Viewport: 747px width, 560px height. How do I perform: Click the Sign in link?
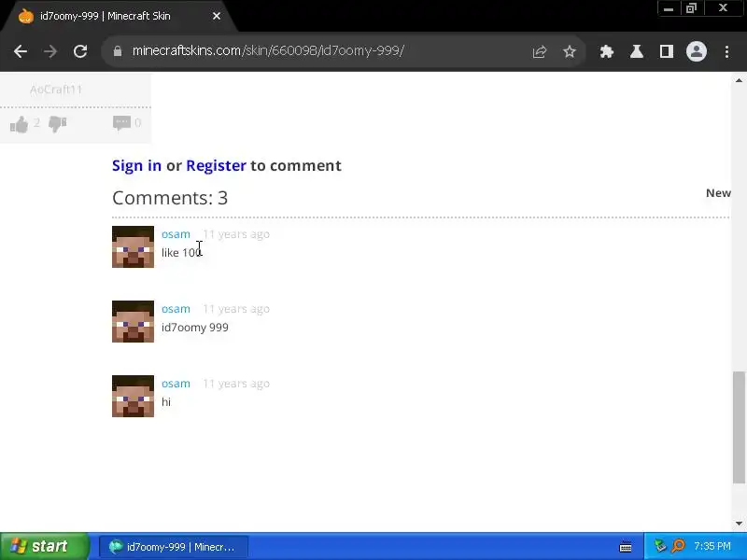136,165
